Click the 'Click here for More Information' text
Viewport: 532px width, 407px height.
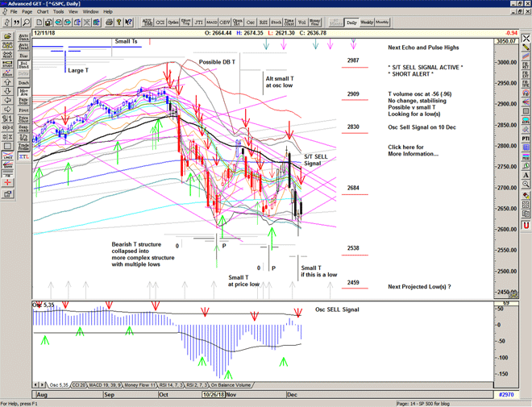[413, 150]
